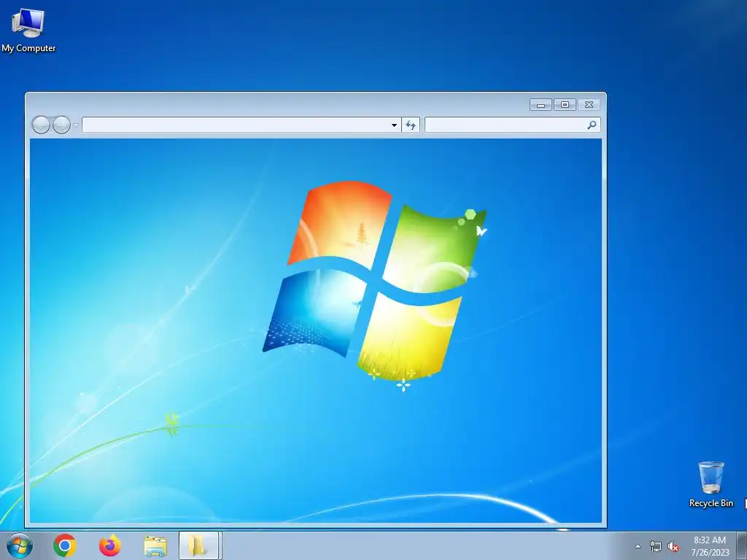Open the network status tray icon
The image size is (747, 560).
tap(656, 547)
